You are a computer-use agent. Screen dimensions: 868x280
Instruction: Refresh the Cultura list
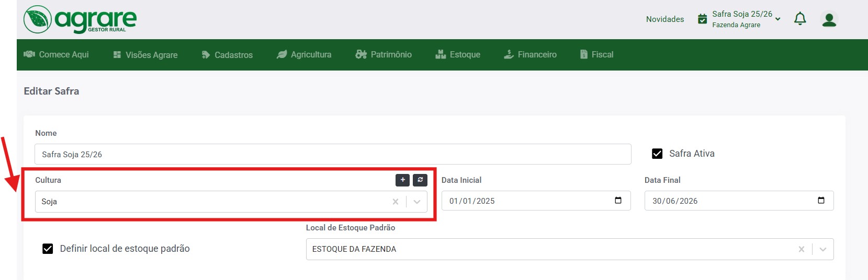[420, 180]
